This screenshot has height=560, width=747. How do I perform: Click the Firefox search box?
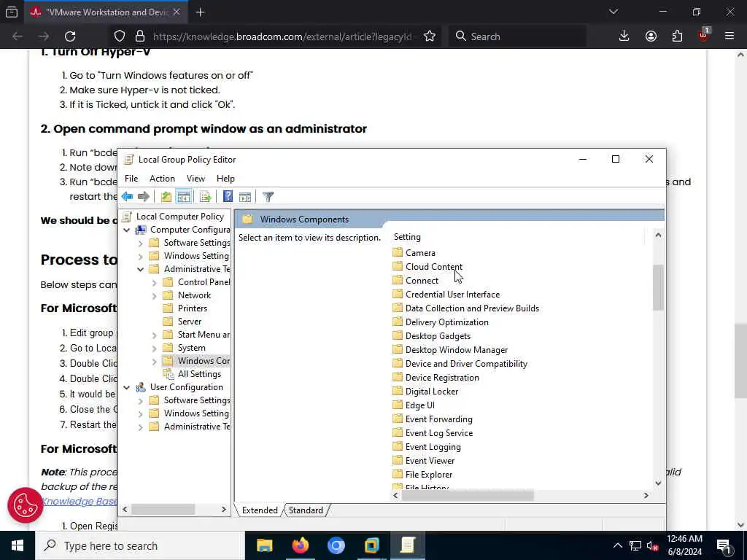point(517,36)
